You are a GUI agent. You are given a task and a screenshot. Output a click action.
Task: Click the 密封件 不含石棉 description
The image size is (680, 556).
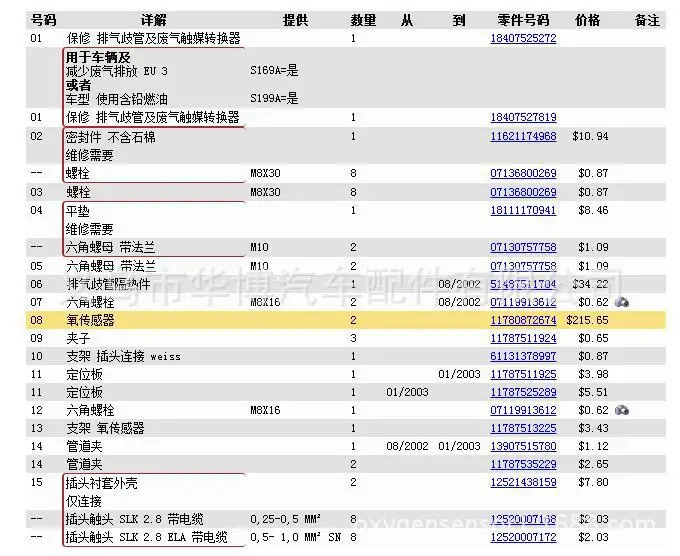click(x=111, y=137)
